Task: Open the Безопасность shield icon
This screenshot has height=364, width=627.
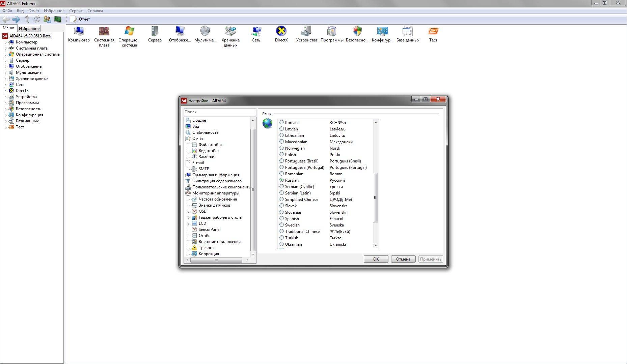Action: (x=357, y=34)
